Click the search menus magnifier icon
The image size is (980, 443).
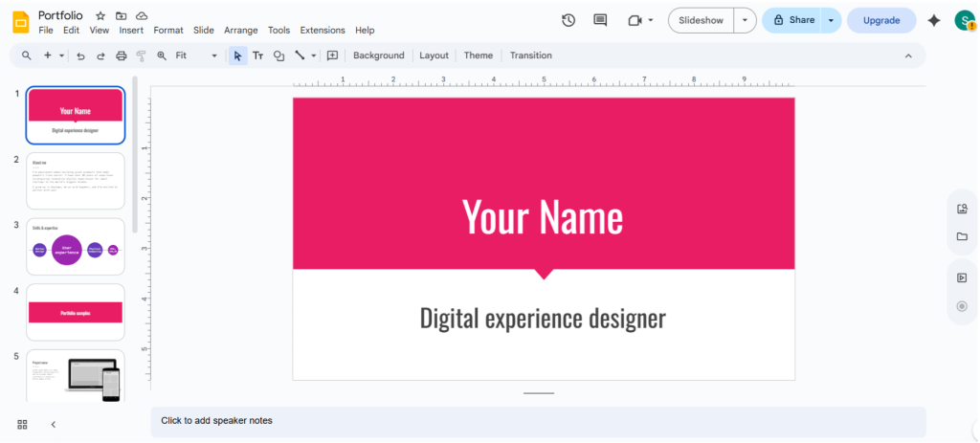tap(26, 55)
